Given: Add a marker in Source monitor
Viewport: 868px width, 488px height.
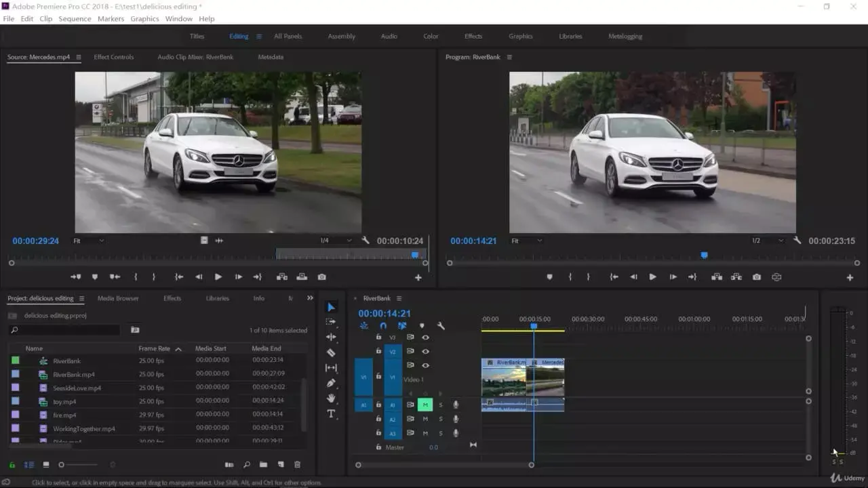Looking at the screenshot, I should pos(95,277).
